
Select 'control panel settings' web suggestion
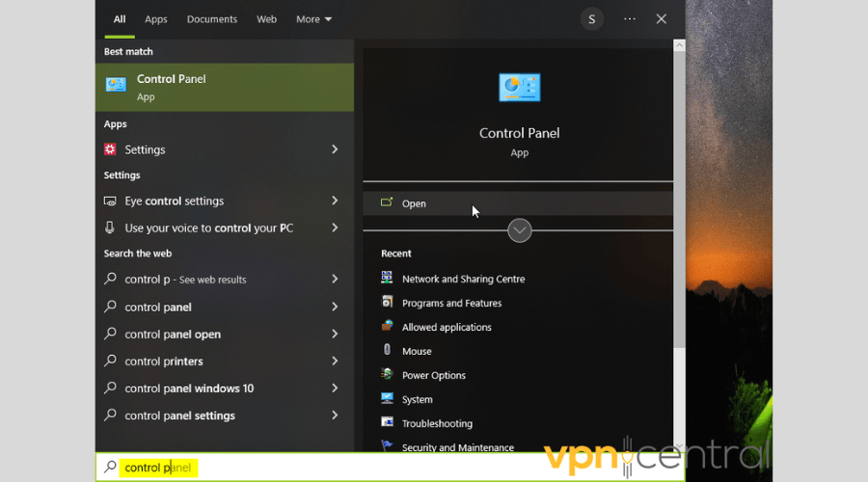180,415
